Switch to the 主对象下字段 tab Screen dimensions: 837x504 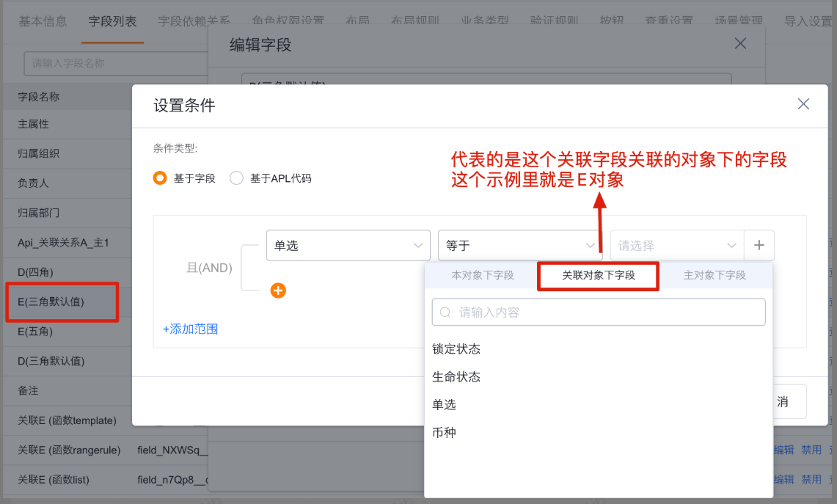[x=714, y=275]
